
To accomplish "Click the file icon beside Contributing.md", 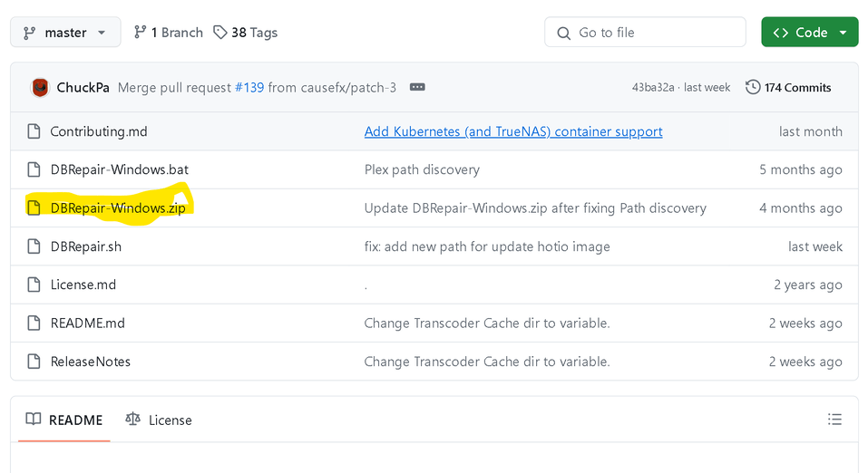I will tap(34, 131).
